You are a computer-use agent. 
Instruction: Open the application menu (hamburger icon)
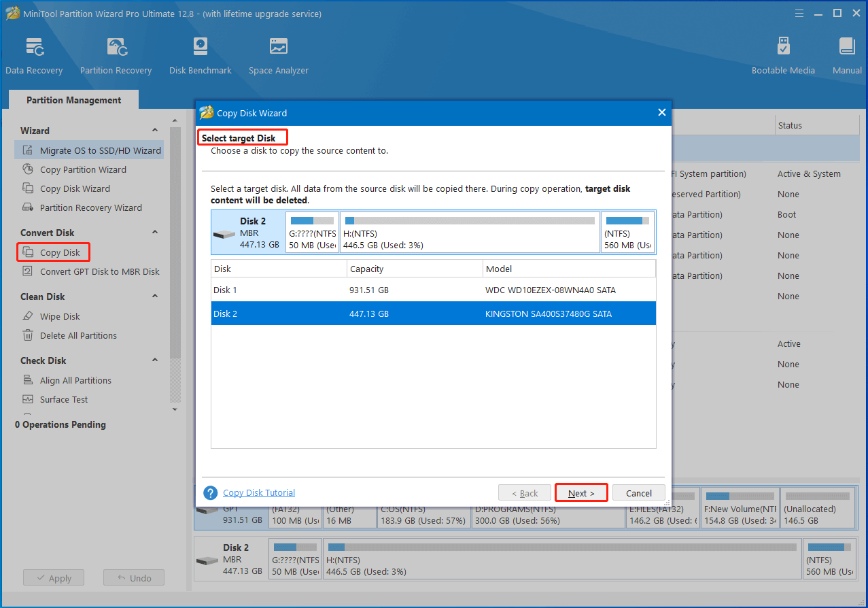coord(799,13)
